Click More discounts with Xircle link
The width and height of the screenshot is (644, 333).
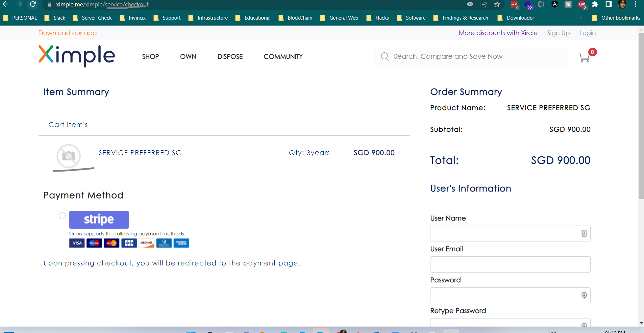pos(498,33)
